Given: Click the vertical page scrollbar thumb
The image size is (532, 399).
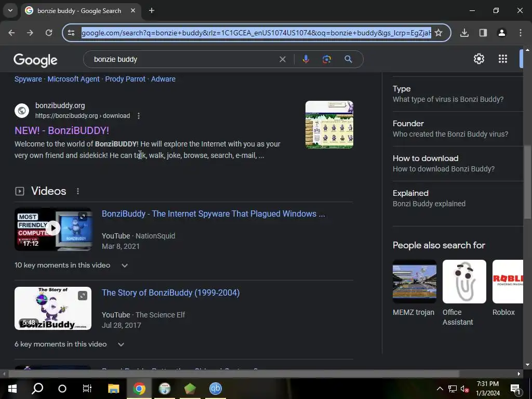Looking at the screenshot, I should coord(527,182).
